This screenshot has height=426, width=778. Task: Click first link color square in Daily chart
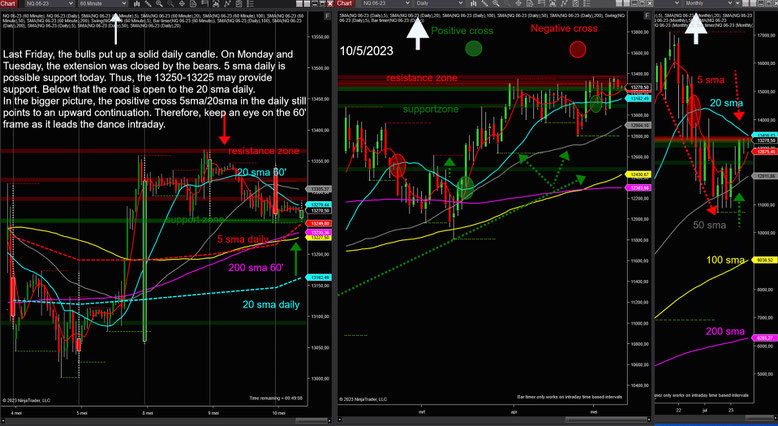coord(618,3)
